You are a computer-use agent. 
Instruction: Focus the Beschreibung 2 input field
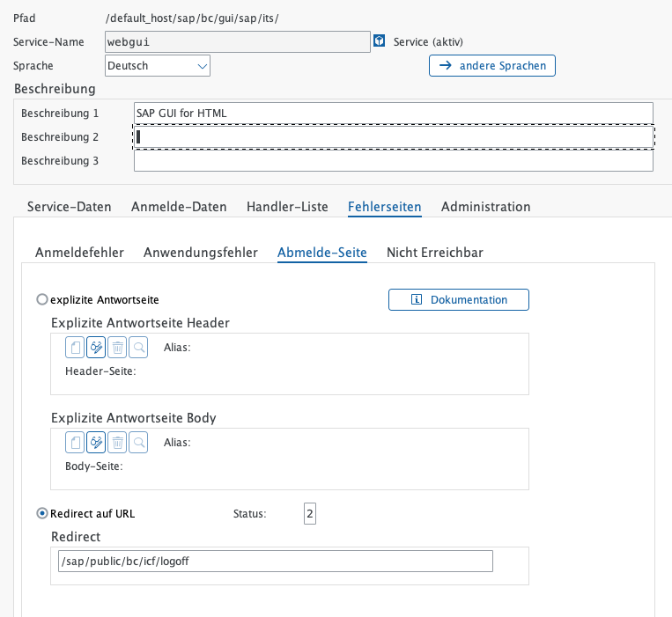coord(394,137)
